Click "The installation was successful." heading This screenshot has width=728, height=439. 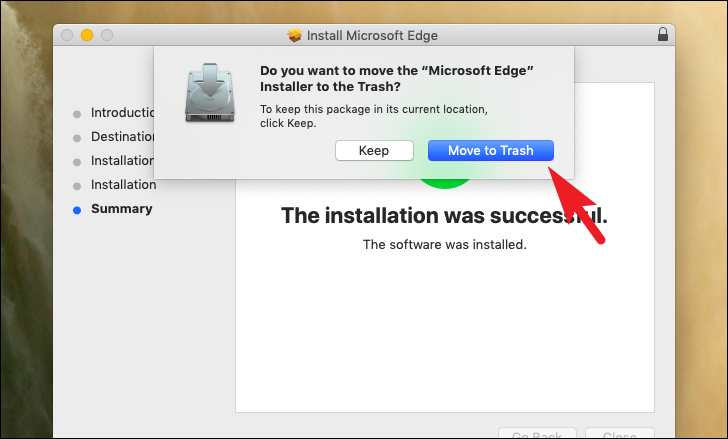point(444,216)
